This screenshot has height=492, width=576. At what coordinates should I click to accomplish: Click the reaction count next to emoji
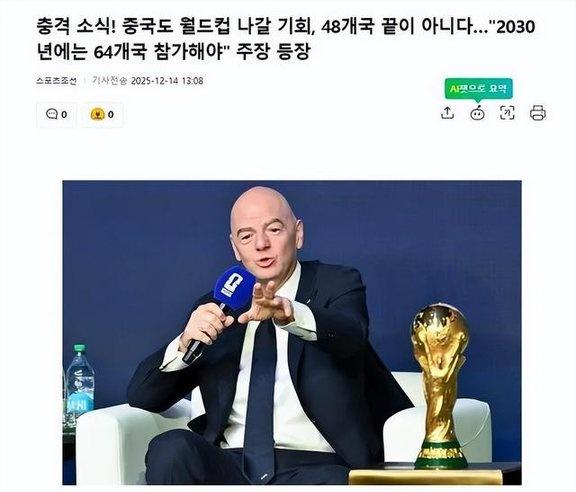pyautogui.click(x=111, y=115)
